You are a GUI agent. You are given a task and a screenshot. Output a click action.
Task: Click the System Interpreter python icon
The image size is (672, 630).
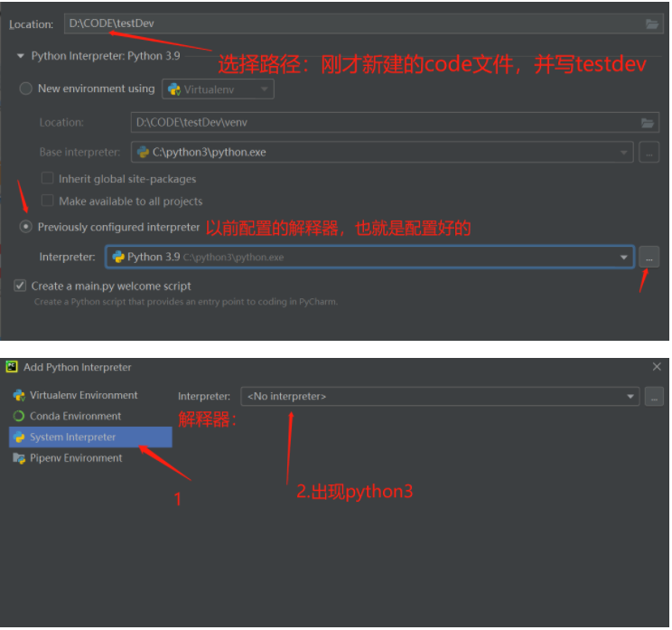(19, 437)
